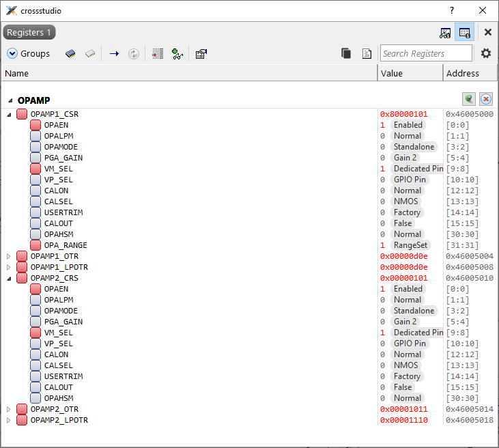
Task: Click the Value column header
Action: (410, 73)
